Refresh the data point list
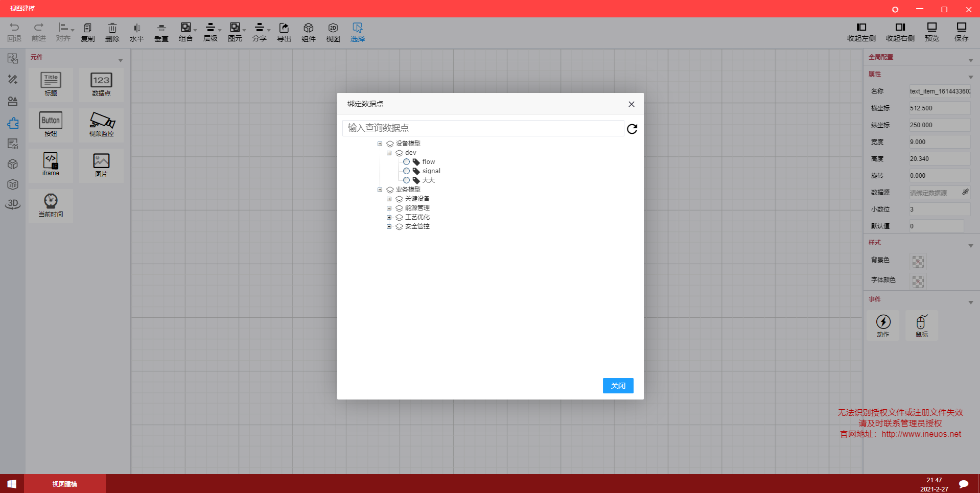The height and width of the screenshot is (493, 980). click(x=632, y=129)
